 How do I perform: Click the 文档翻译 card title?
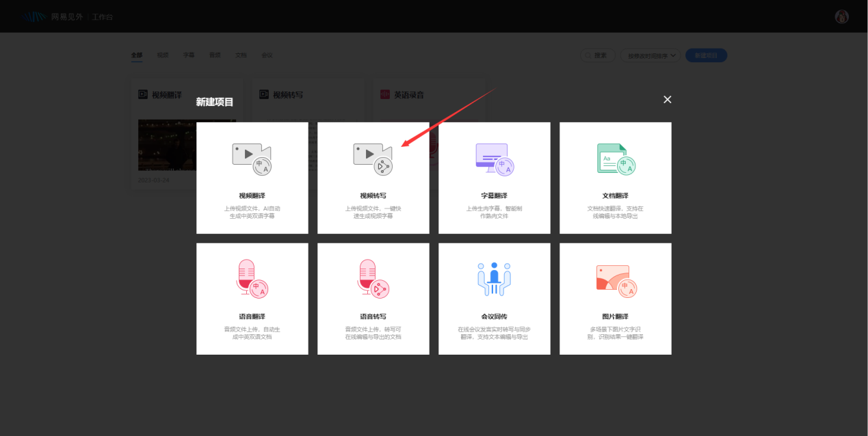point(616,195)
